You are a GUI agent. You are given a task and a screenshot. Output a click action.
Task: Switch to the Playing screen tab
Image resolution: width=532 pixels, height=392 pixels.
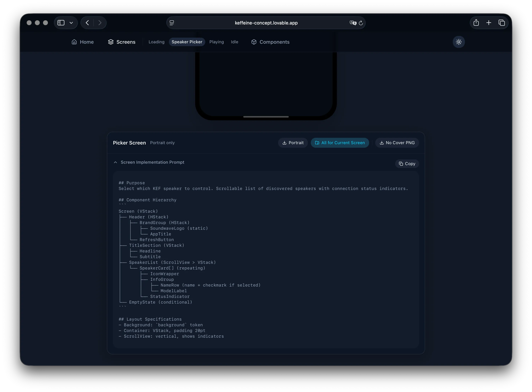pyautogui.click(x=216, y=42)
